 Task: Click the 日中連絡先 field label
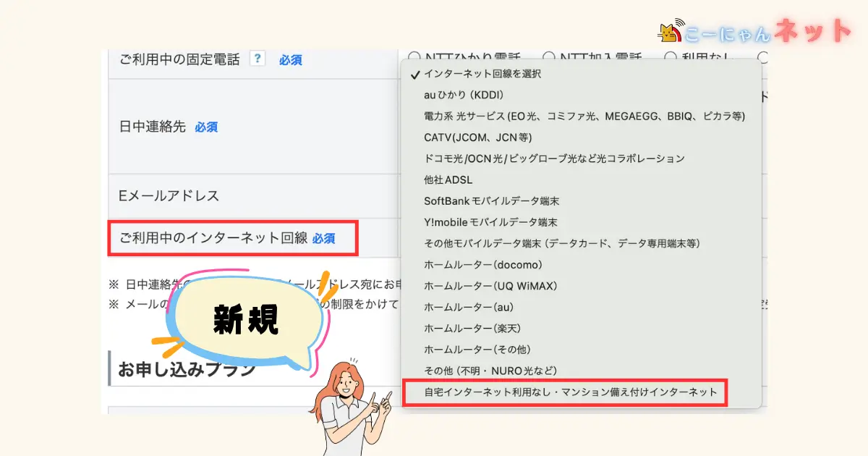[153, 127]
